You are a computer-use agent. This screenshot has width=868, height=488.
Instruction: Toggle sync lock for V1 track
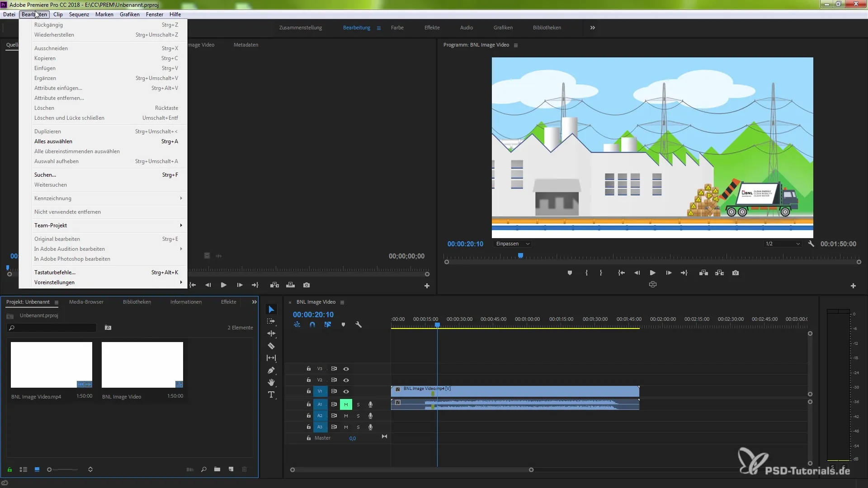[334, 391]
